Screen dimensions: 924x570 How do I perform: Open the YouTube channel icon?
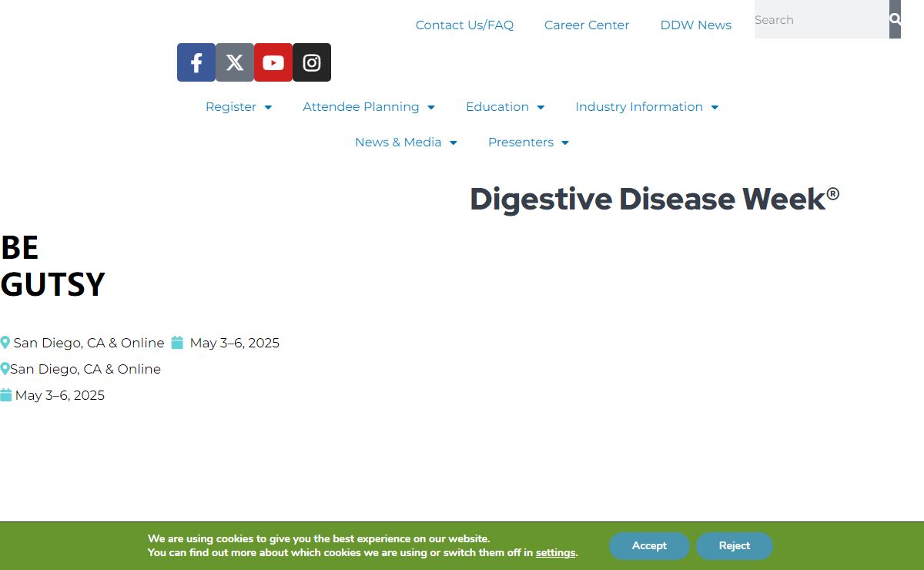click(x=273, y=62)
